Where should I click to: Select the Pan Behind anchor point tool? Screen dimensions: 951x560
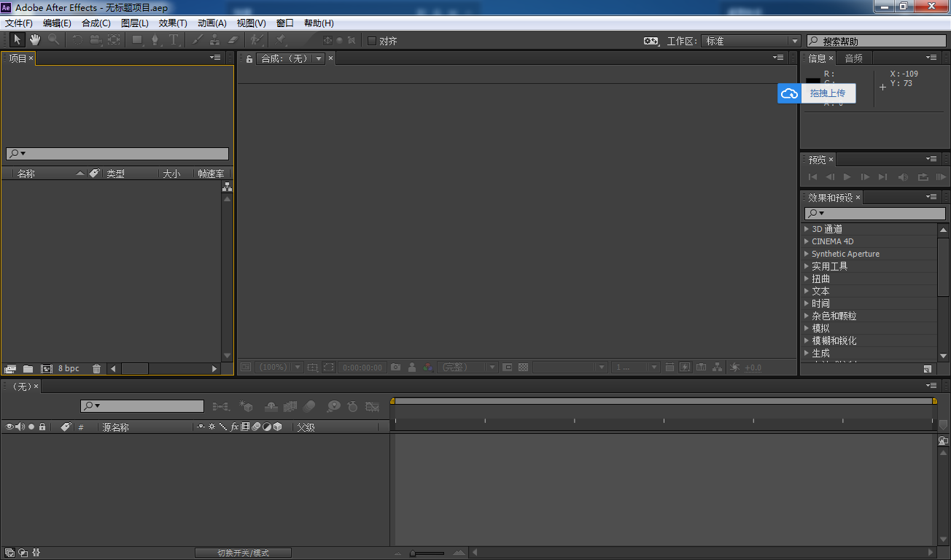[114, 40]
